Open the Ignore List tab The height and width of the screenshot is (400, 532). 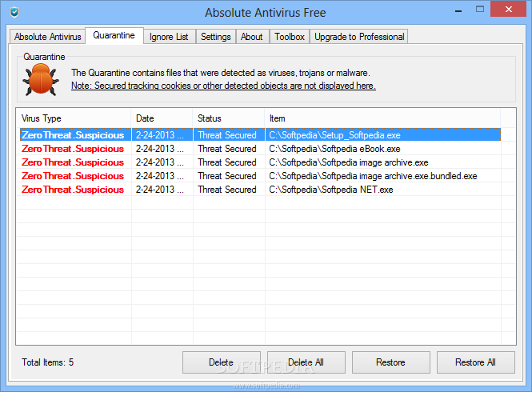click(x=169, y=37)
